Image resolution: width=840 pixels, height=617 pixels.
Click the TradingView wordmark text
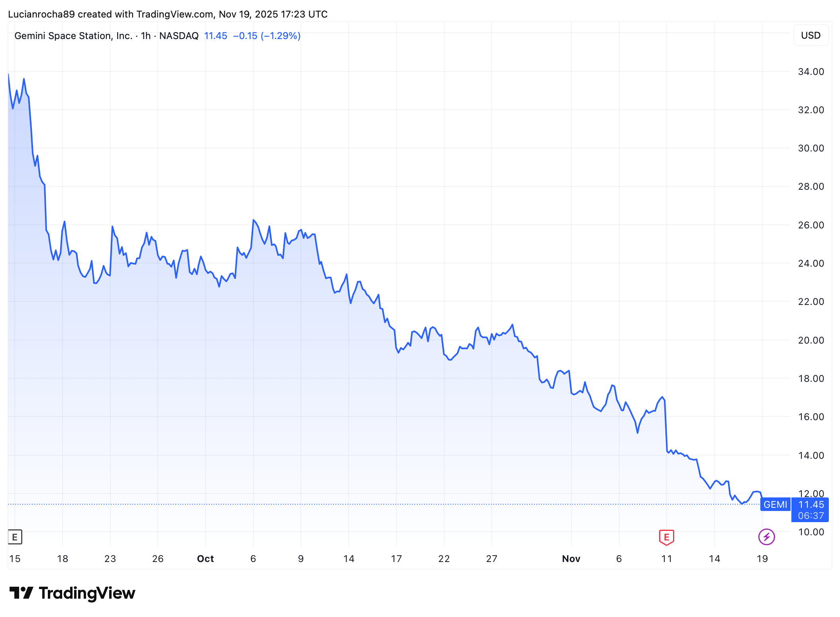(87, 593)
